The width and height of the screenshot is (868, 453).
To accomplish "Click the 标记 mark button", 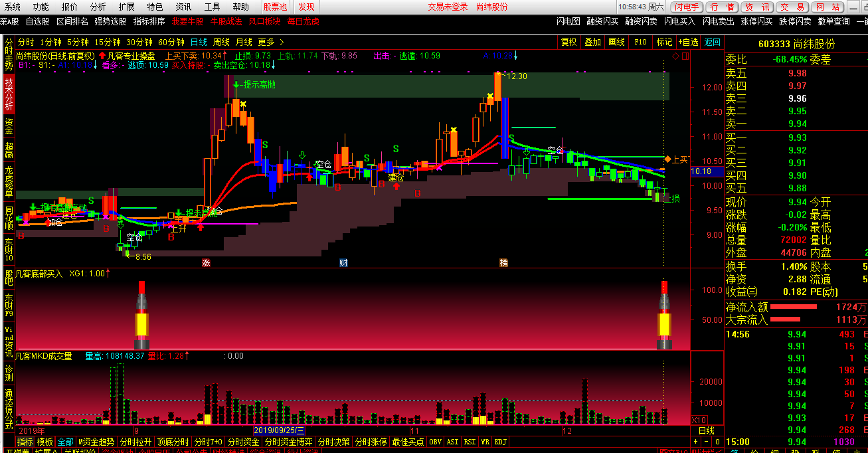I will tap(664, 42).
